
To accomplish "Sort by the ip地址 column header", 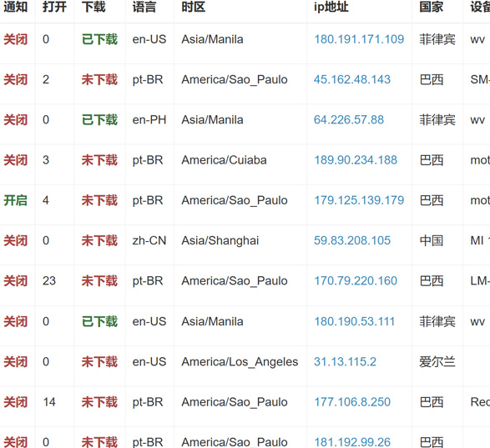I will tap(331, 7).
